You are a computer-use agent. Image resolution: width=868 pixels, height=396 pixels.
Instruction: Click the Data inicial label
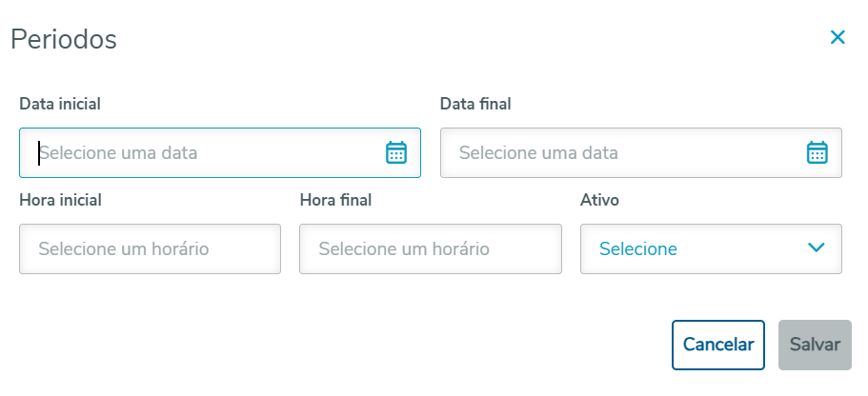click(x=60, y=104)
